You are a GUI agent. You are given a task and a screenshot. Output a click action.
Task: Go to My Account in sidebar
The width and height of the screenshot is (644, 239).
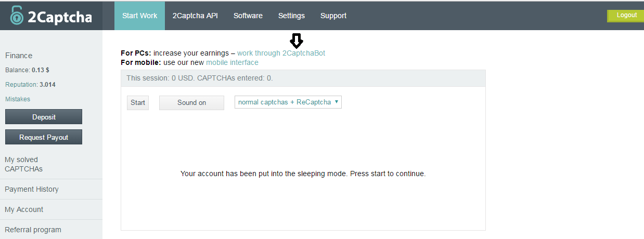pos(24,209)
